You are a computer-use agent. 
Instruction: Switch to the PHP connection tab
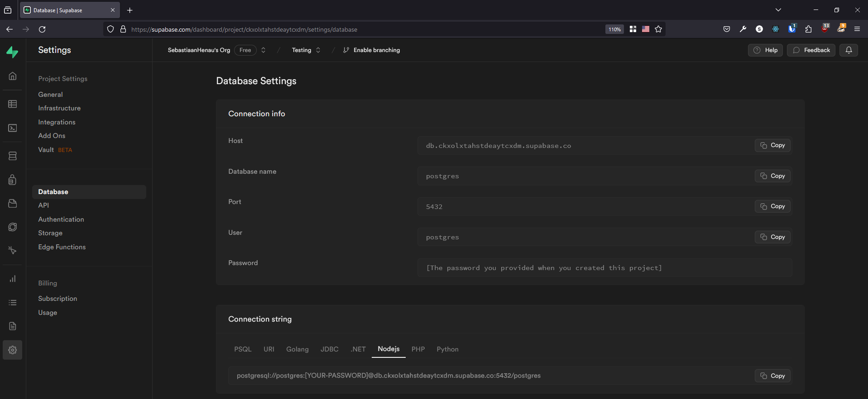pos(418,349)
